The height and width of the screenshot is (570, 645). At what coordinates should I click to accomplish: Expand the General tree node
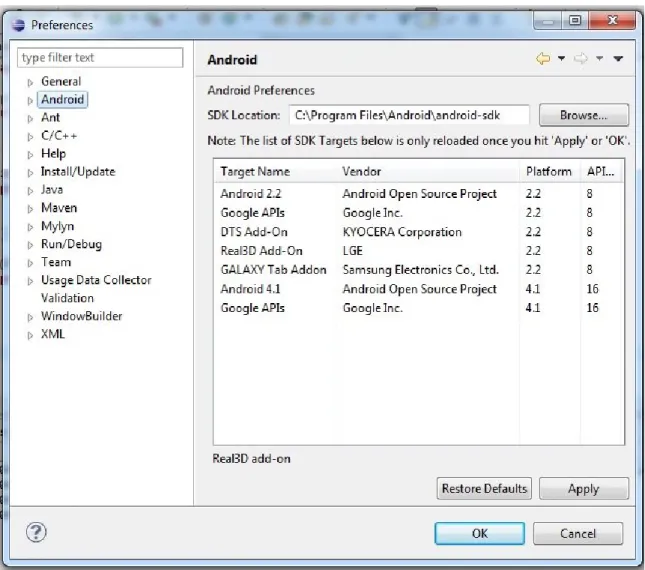click(x=30, y=83)
